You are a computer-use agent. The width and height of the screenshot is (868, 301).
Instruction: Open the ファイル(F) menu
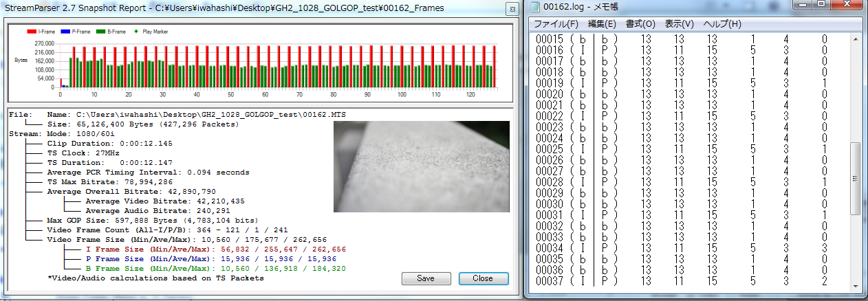(556, 24)
